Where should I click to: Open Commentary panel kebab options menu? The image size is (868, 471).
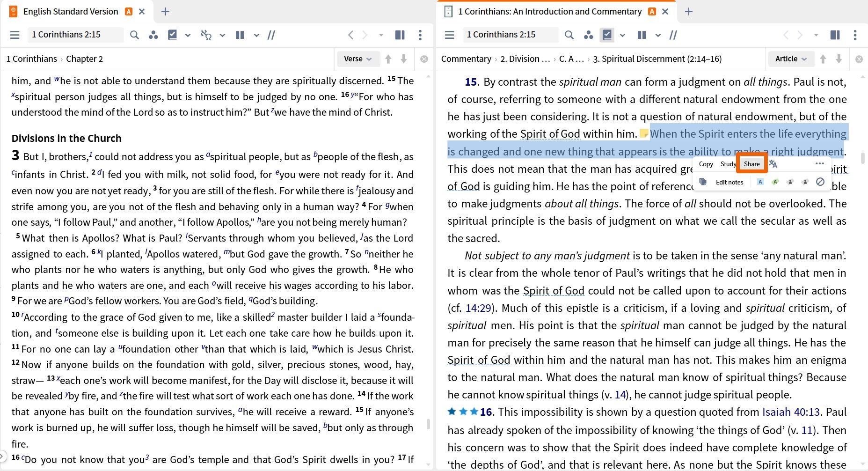855,35
